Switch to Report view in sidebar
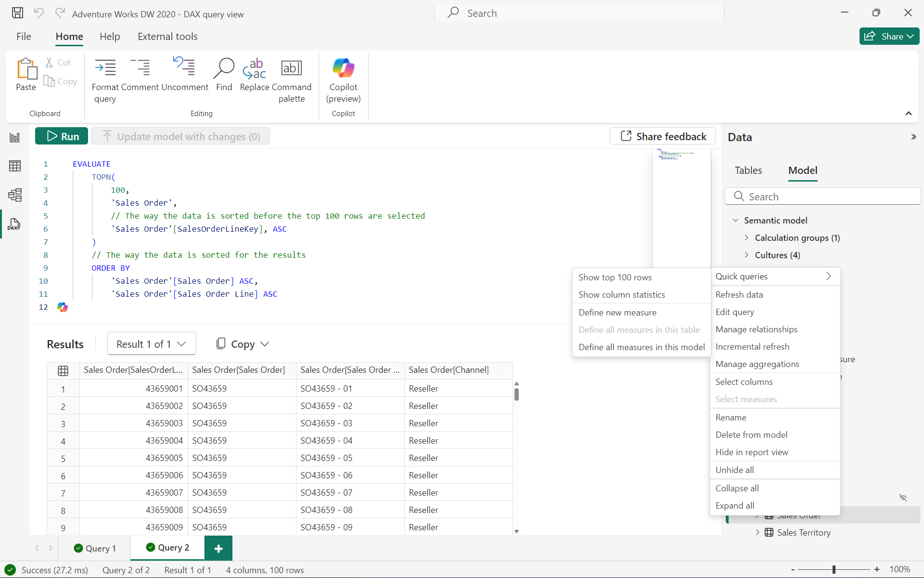Viewport: 924px width, 578px height. coord(15,138)
